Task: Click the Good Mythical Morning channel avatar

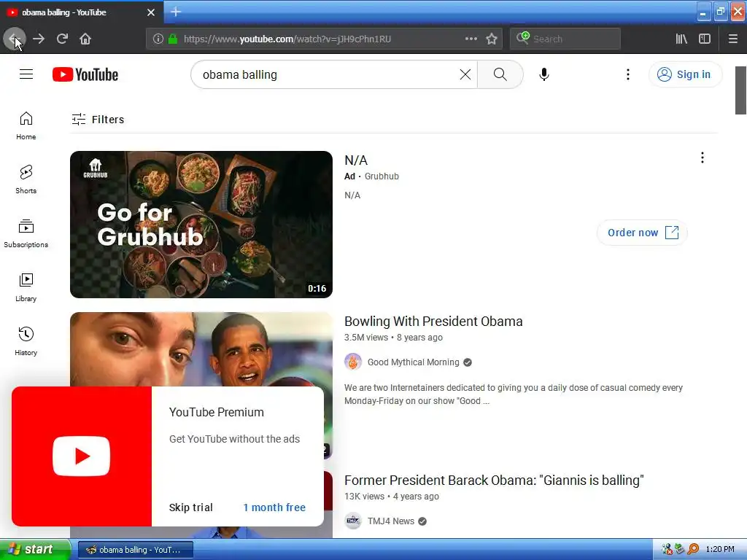Action: [353, 362]
